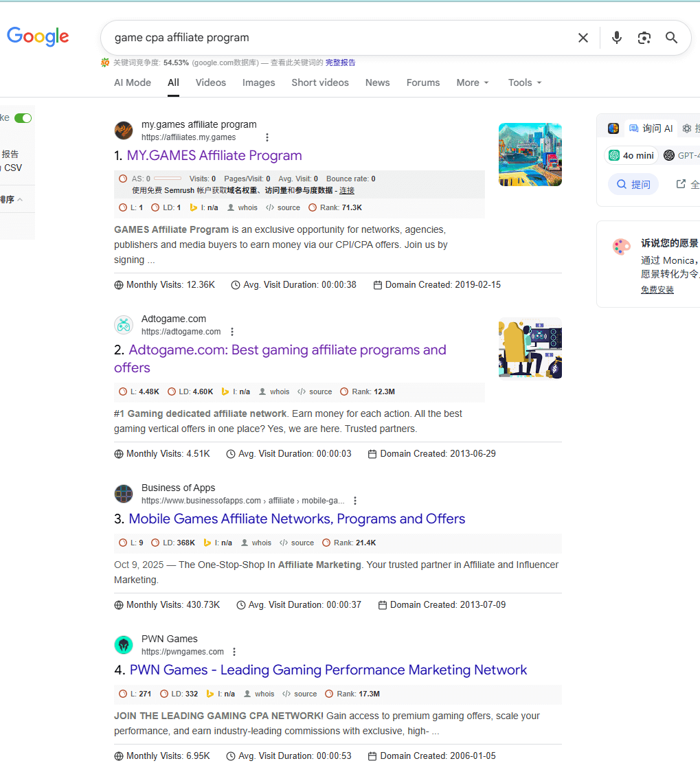The width and height of the screenshot is (700, 772).
Task: Switch to News tab
Action: tap(378, 82)
